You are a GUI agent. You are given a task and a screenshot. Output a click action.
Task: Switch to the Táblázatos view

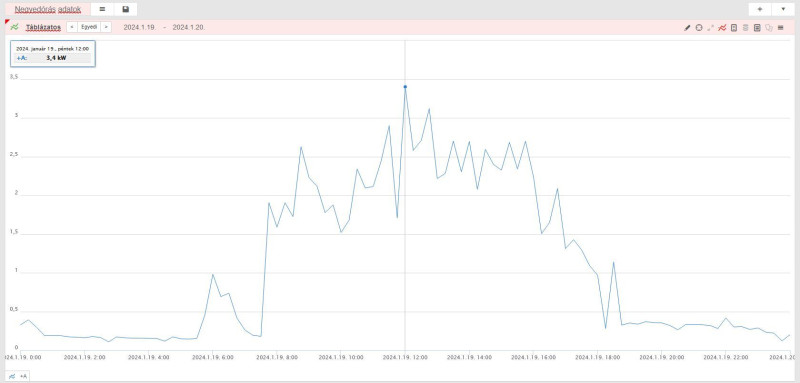43,27
